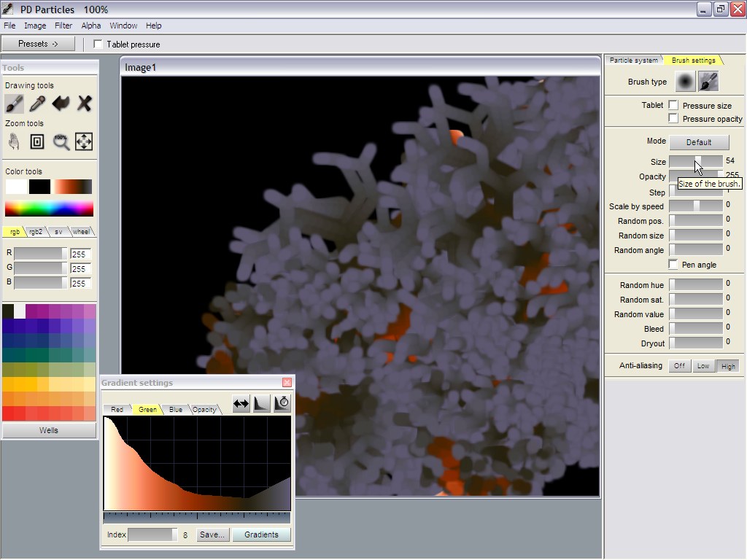This screenshot has width=747, height=560.
Task: Click the undo arrow drawing tool
Action: coord(61,103)
